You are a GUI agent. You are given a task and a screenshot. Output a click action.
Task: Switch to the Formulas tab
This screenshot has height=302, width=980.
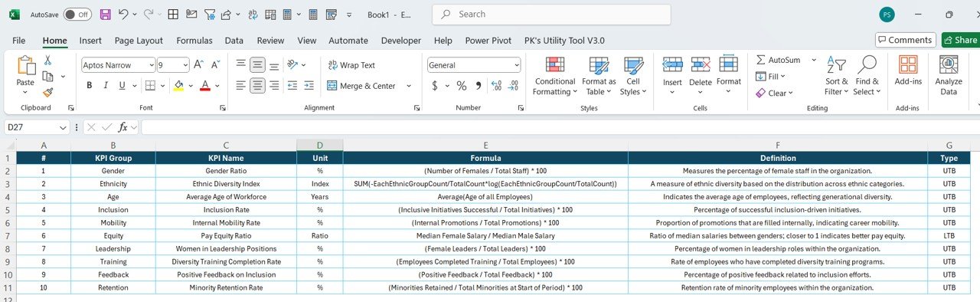pos(194,41)
